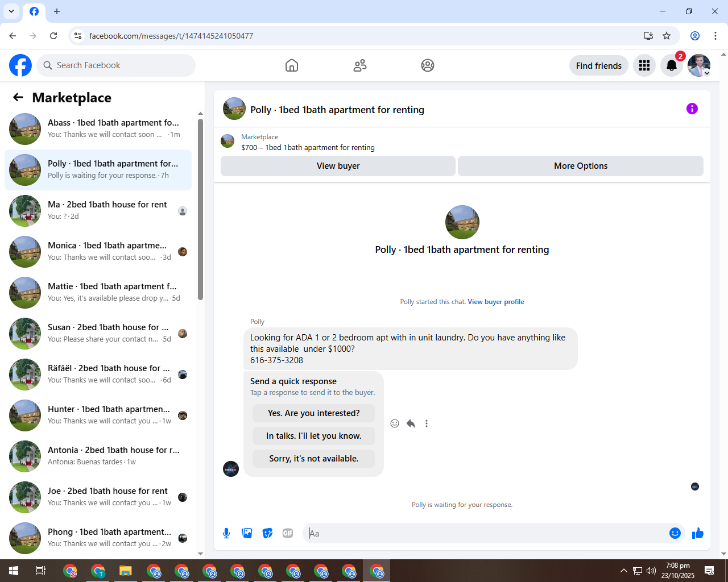This screenshot has height=582, width=728.
Task: Open the account profile picture menu
Action: (x=699, y=65)
